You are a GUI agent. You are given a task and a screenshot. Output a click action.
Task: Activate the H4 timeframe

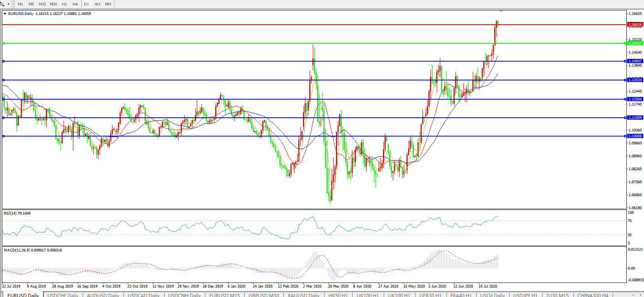[75, 4]
